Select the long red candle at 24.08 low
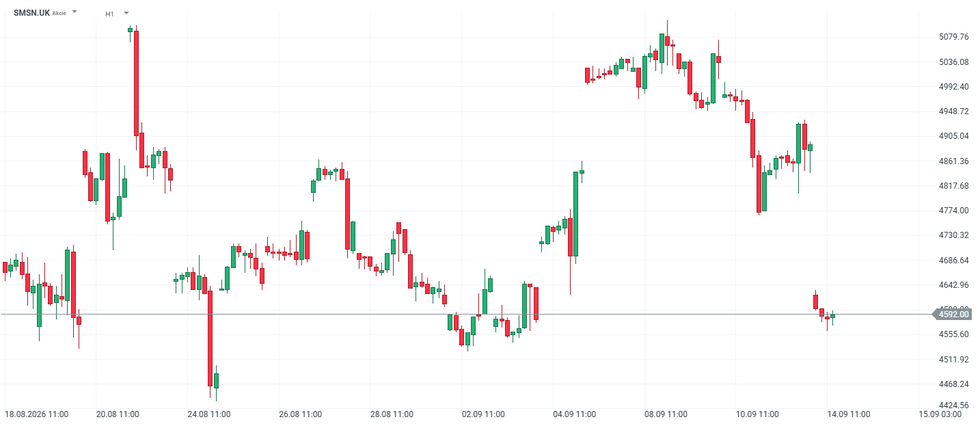Image resolution: width=980 pixels, height=426 pixels. 210,338
